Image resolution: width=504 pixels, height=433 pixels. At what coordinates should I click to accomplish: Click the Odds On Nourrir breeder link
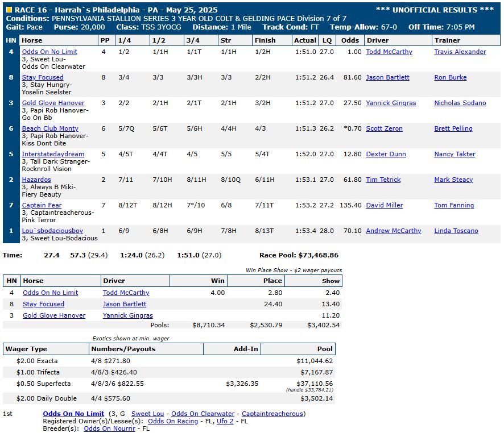click(109, 428)
